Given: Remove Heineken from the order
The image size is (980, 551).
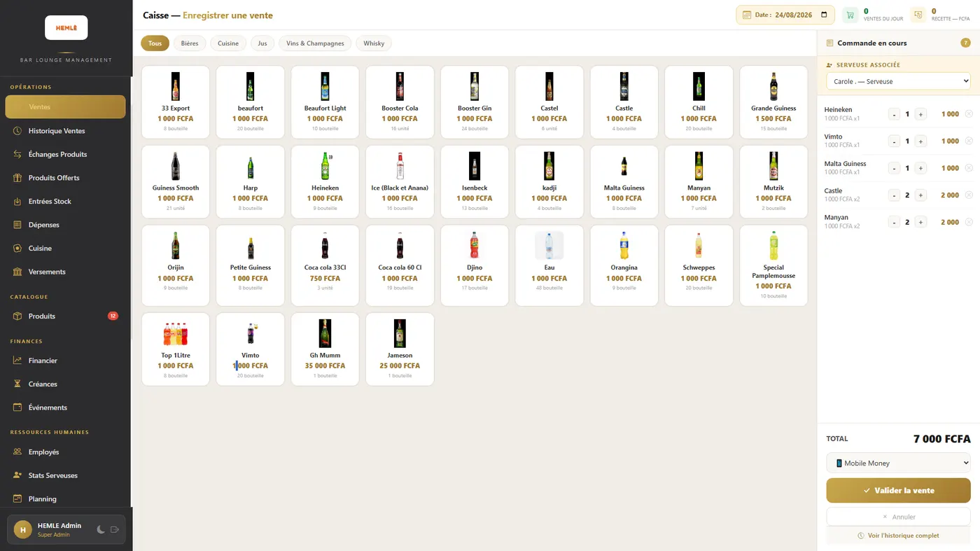Looking at the screenshot, I should click(969, 114).
